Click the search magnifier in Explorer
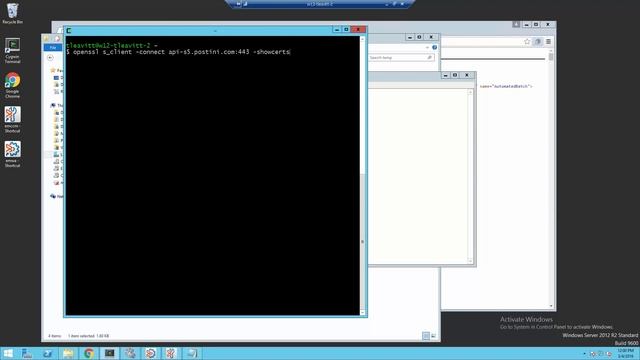The height and width of the screenshot is (360, 640). point(429,58)
